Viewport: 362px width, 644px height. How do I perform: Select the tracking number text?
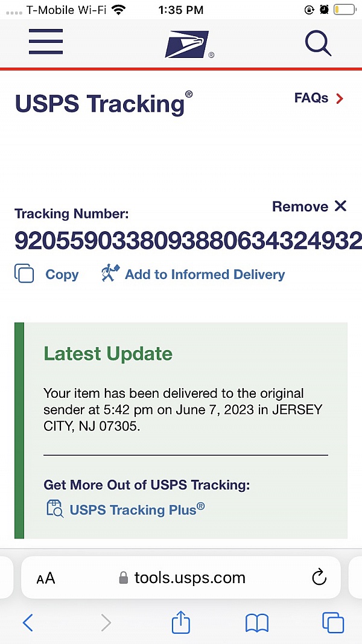188,240
